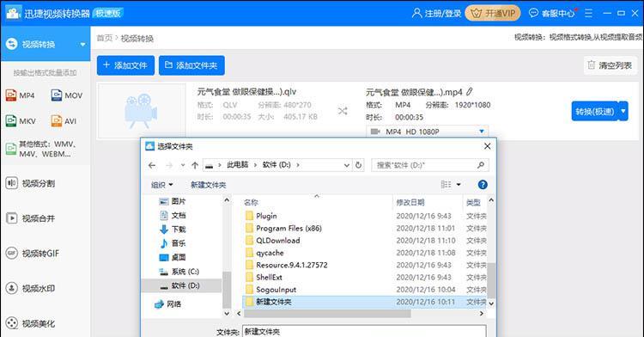Select 图片 in navigation tree

click(x=173, y=201)
